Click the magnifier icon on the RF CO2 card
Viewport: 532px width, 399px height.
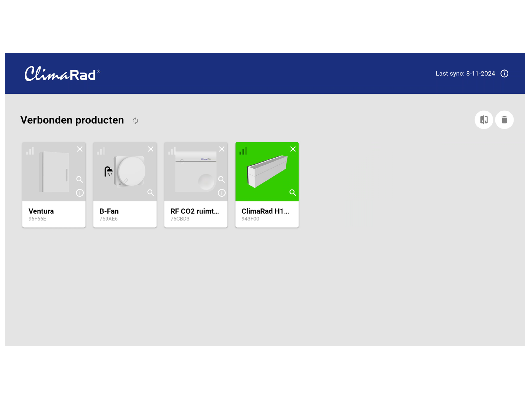[x=222, y=179]
